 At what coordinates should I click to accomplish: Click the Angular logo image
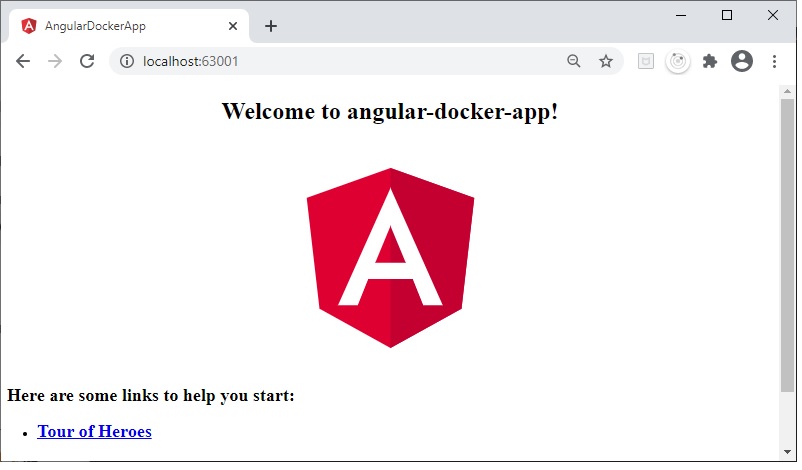tap(391, 258)
